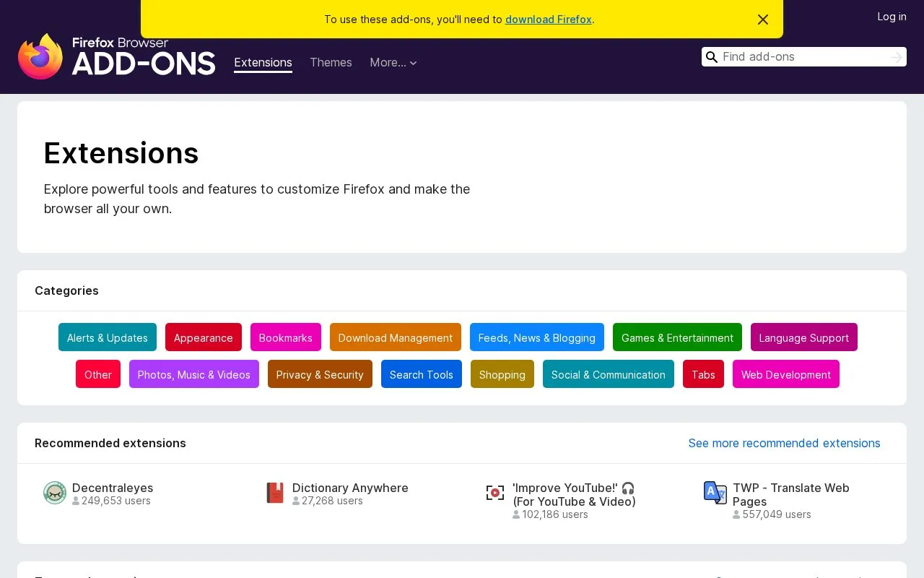The width and height of the screenshot is (924, 578).
Task: Click the Recommended extensions heading
Action: click(110, 443)
